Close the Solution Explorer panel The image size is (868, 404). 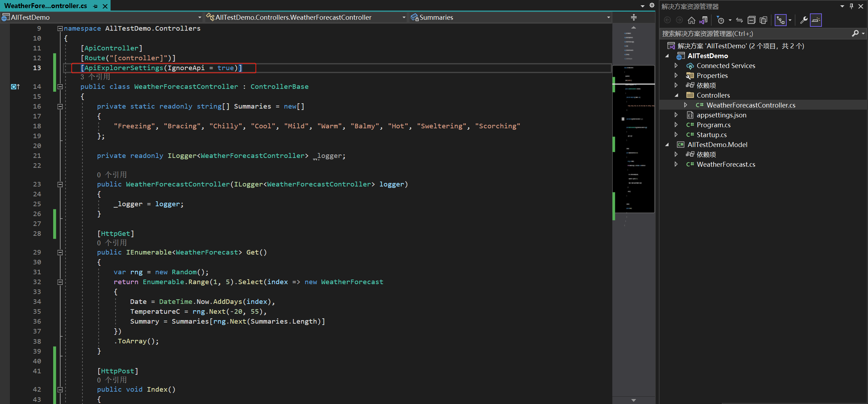[x=861, y=6]
